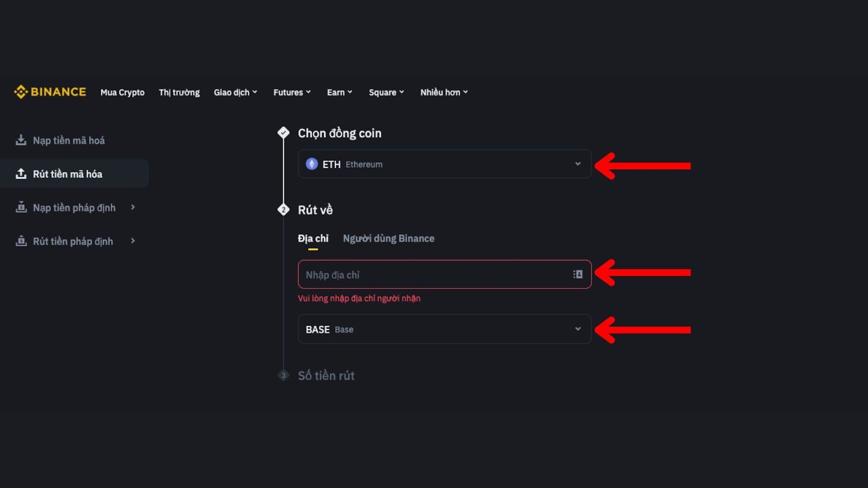Click the Ethereum coin icon

tap(312, 164)
